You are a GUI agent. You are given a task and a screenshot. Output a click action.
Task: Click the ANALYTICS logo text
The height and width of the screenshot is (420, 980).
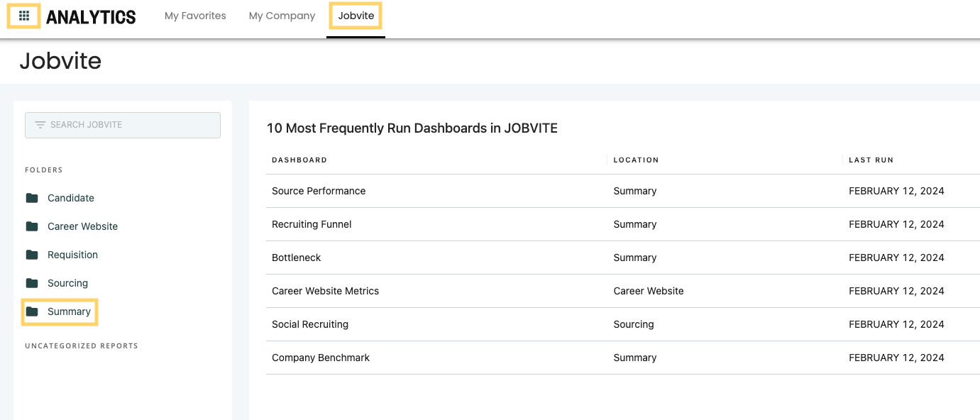coord(91,17)
